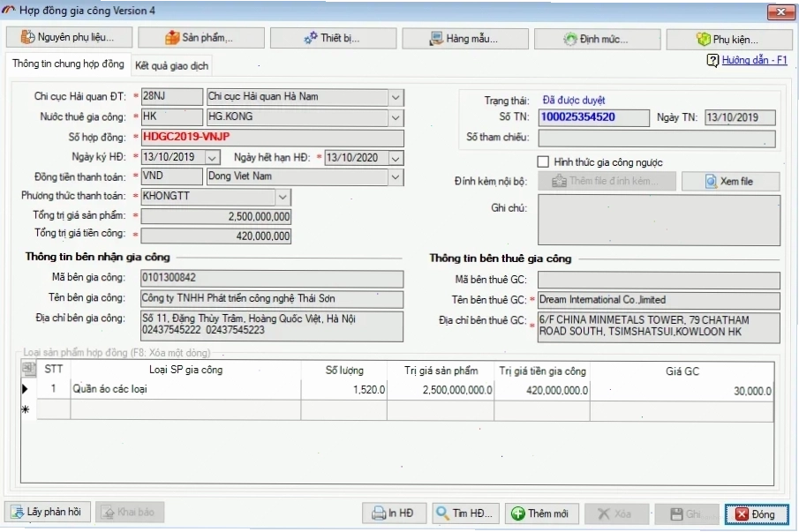Click the Trị giá tiền gia công header
The width and height of the screenshot is (799, 532).
point(542,371)
